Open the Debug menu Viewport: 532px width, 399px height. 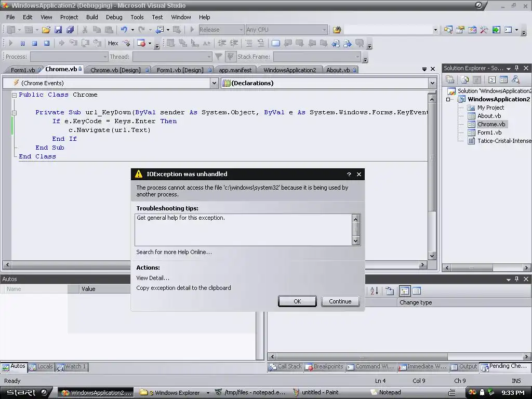[114, 17]
